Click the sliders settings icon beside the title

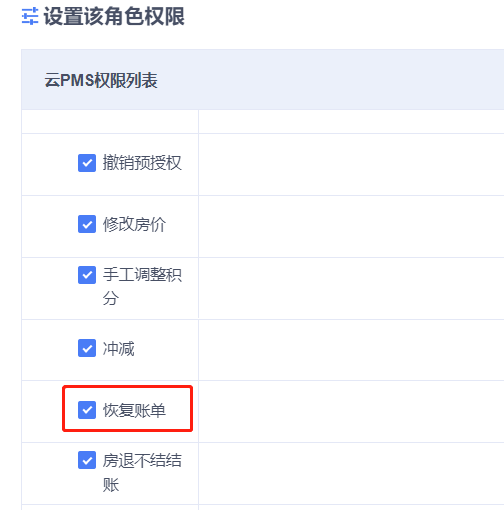tap(30, 16)
